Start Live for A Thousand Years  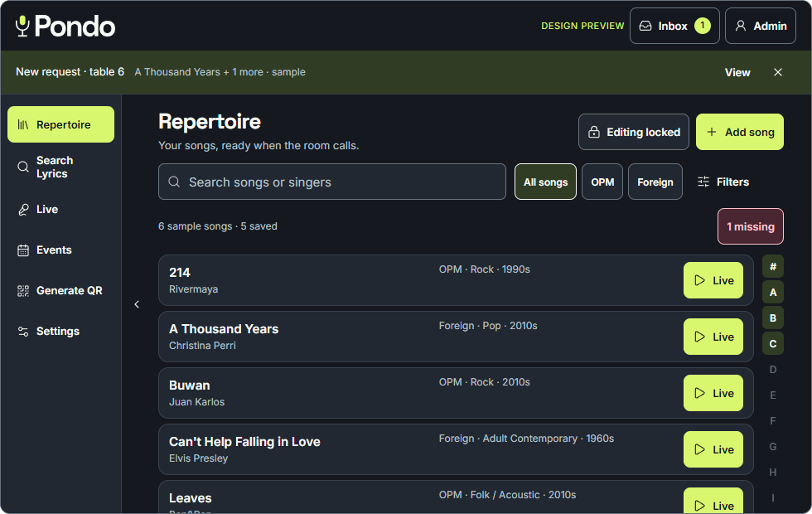(x=713, y=337)
